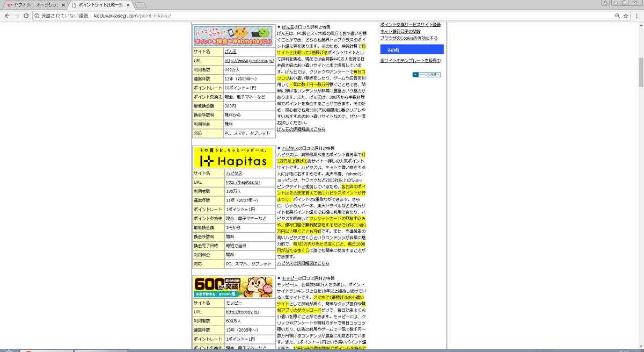Click the vertical scrollbar up arrow
644x352 pixels.
(x=641, y=24)
